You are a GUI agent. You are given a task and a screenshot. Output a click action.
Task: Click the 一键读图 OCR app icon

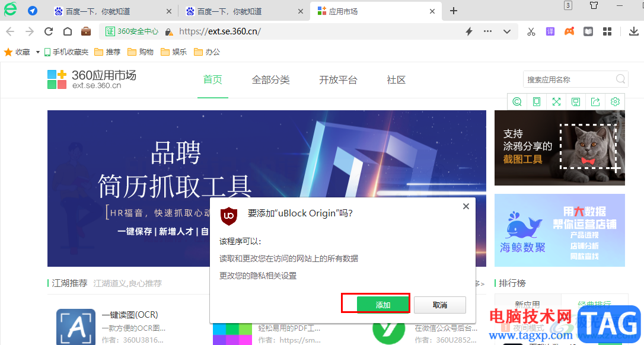tap(76, 327)
